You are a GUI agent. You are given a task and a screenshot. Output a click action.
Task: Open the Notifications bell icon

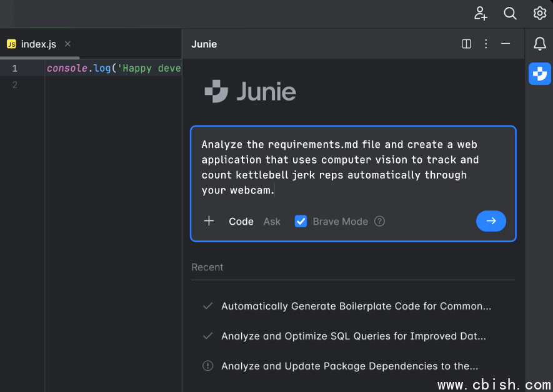pyautogui.click(x=540, y=44)
